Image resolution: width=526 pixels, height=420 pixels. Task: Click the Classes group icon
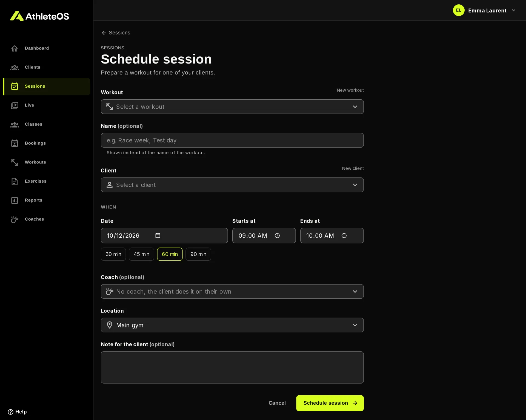(x=15, y=125)
